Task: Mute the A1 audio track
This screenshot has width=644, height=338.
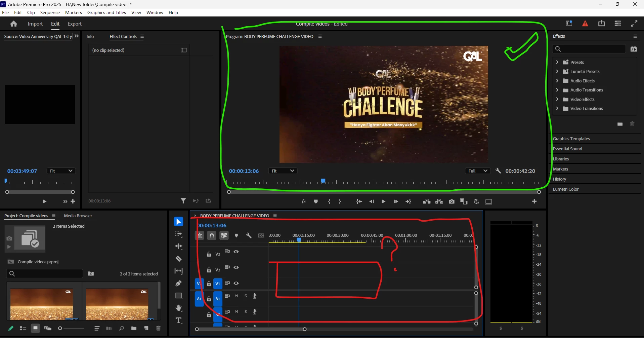Action: pyautogui.click(x=236, y=296)
